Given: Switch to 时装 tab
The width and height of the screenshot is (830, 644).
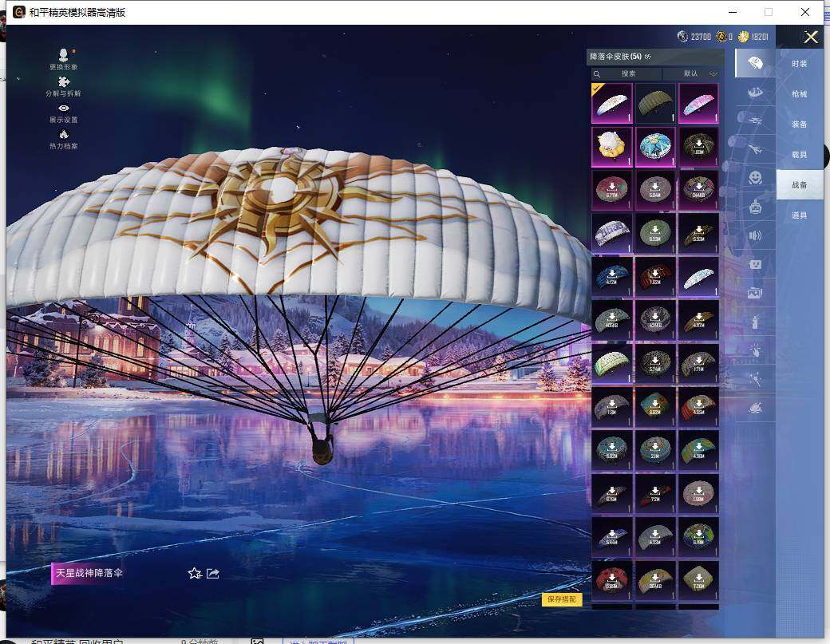Looking at the screenshot, I should tap(800, 64).
